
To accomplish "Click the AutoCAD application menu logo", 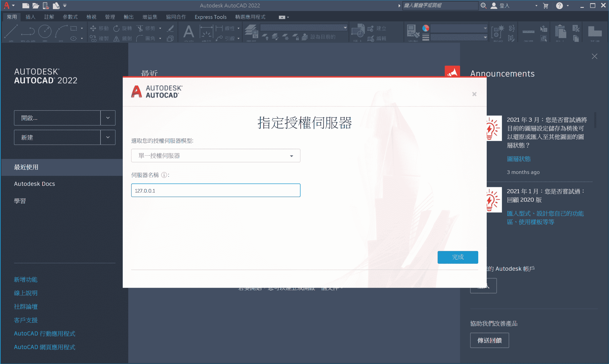I will [x=7, y=5].
